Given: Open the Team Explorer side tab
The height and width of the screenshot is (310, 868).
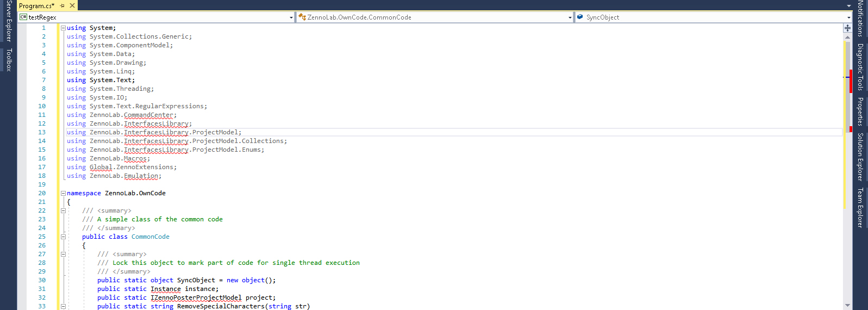Looking at the screenshot, I should coord(860,207).
